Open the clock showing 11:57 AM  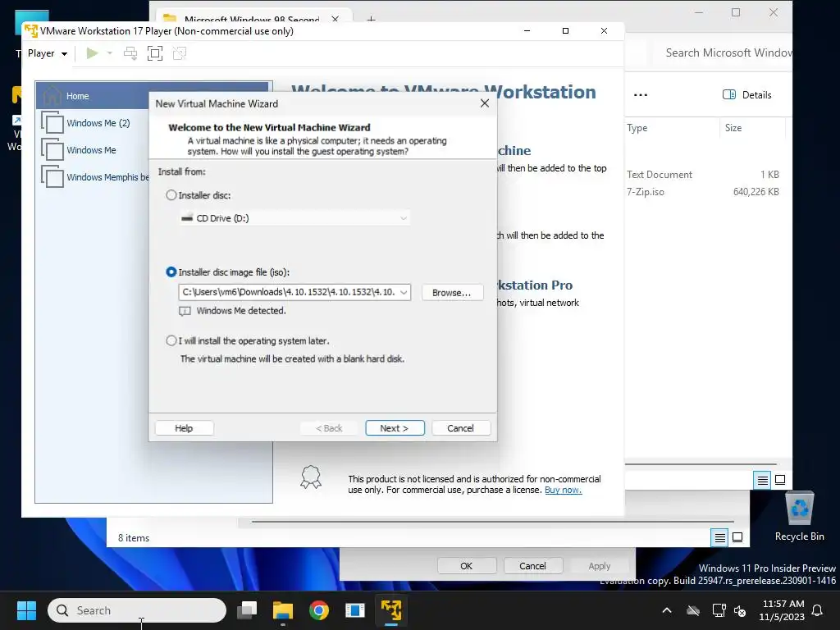click(x=782, y=610)
